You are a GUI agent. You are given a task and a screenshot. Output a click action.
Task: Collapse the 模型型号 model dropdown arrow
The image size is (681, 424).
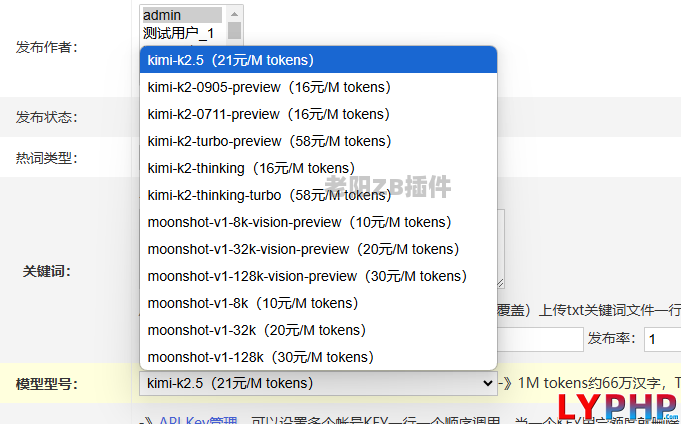coord(487,383)
